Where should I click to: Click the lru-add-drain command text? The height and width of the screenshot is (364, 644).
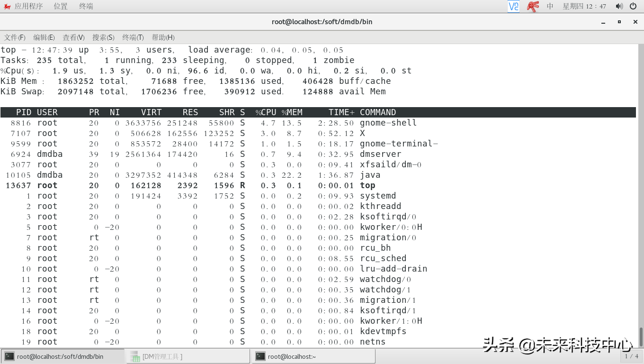[x=394, y=269]
